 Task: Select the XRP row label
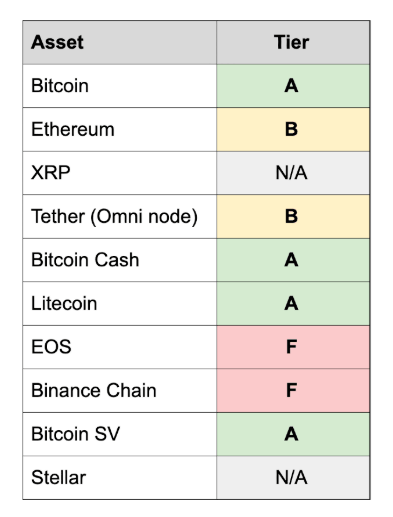pos(120,173)
